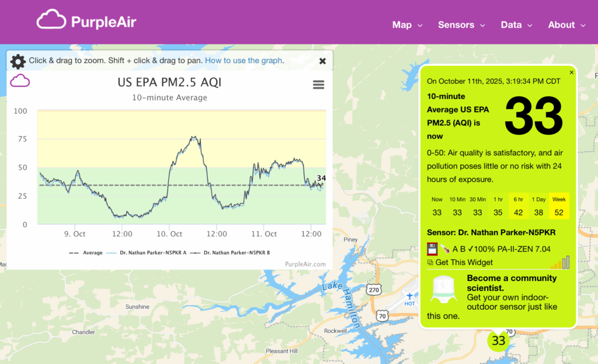Viewport: 598px width, 364px height.
Task: Click the Get This Widget link
Action: pyautogui.click(x=464, y=262)
